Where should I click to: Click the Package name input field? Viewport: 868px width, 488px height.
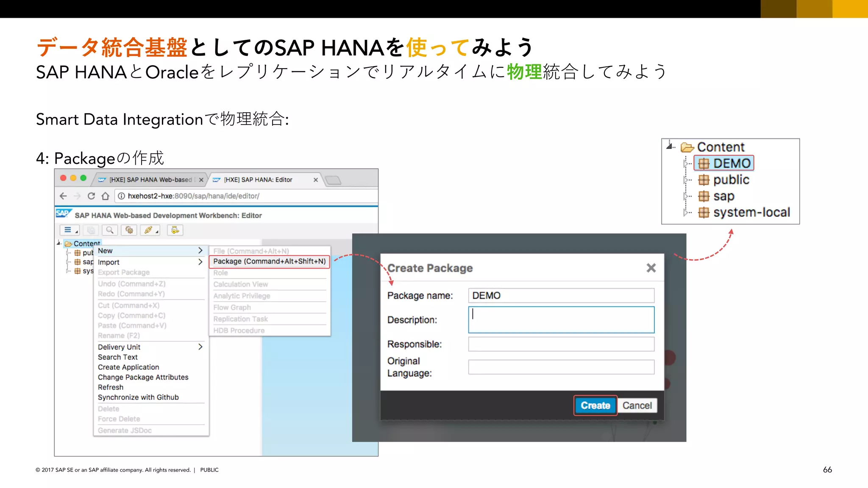click(x=561, y=296)
